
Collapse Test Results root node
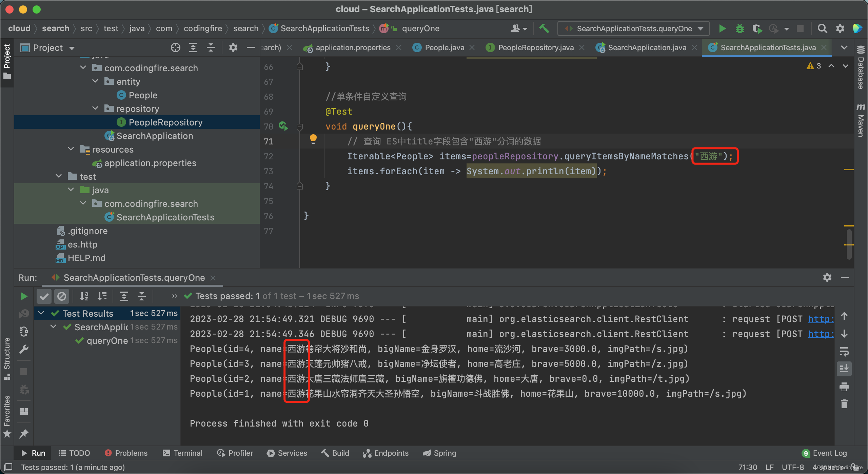[41, 313]
